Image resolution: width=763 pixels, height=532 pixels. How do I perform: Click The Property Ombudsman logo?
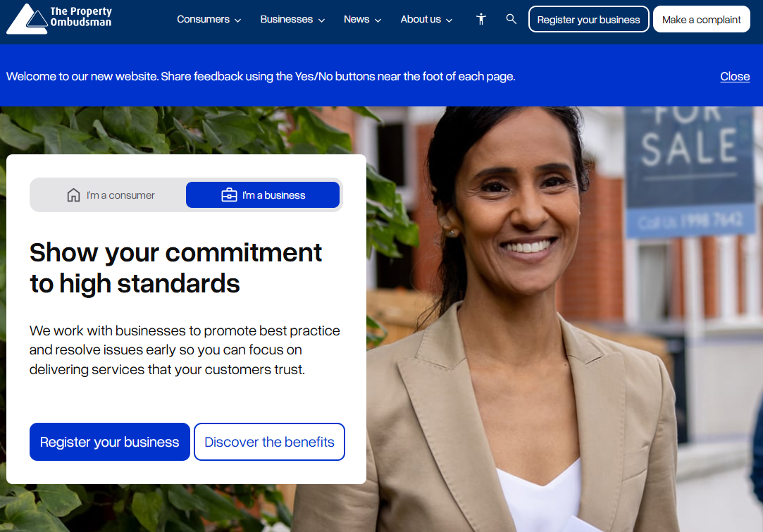[59, 18]
